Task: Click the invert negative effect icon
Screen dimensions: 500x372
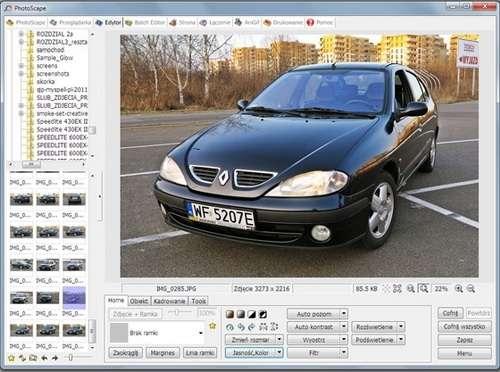Action: coord(263,314)
